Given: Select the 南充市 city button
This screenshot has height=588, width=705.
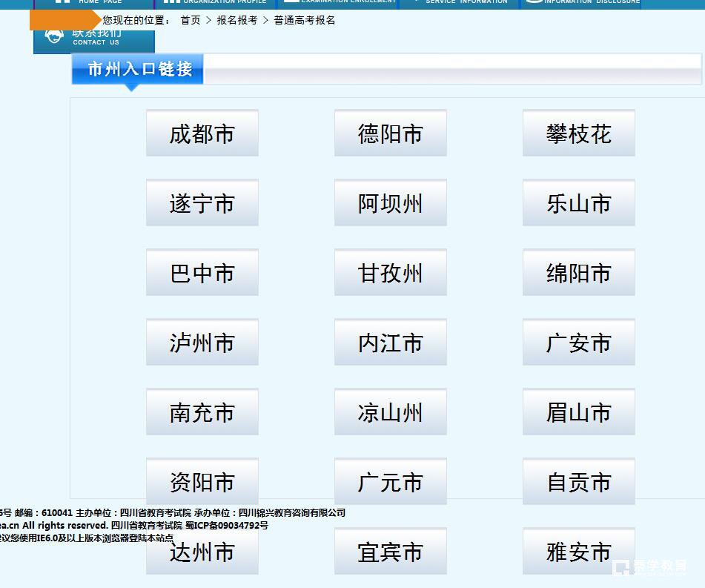Looking at the screenshot, I should coord(202,412).
